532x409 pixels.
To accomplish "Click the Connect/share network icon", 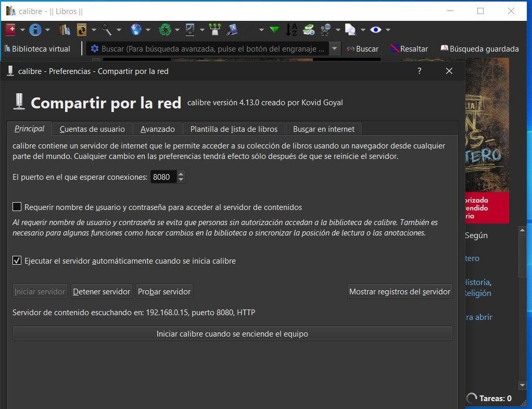I will tap(215, 30).
